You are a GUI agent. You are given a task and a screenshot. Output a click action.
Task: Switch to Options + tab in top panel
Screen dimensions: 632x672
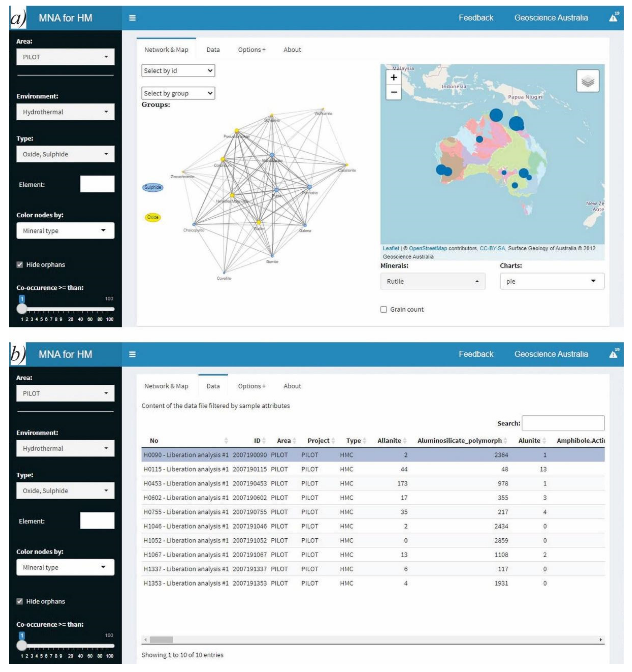tap(251, 50)
